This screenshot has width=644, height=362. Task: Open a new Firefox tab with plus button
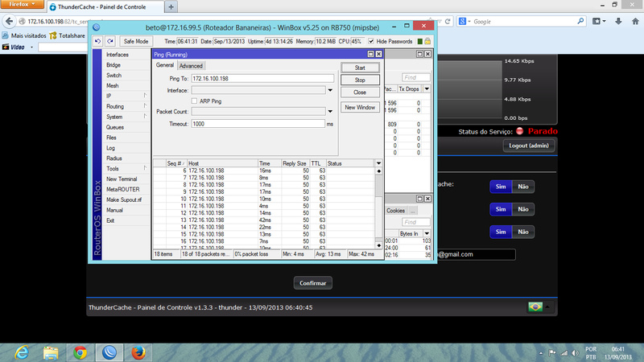click(171, 6)
